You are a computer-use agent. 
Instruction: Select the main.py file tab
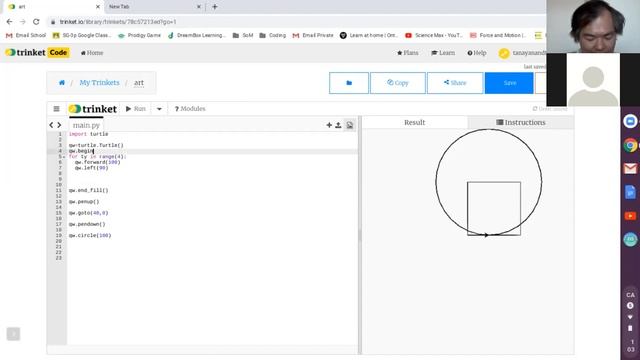coord(86,125)
